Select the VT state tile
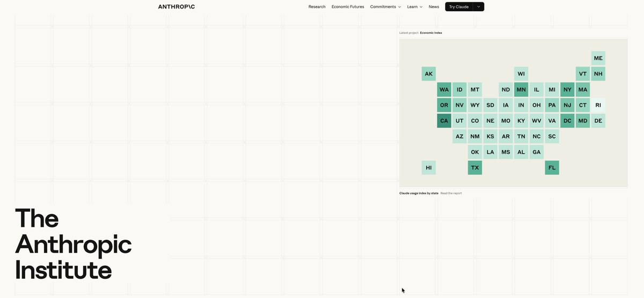 tap(583, 74)
